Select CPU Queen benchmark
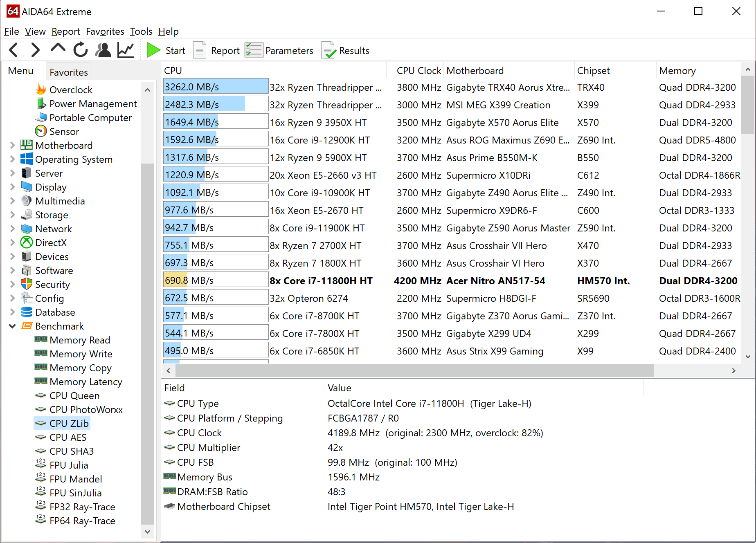The width and height of the screenshot is (756, 543). tap(74, 395)
